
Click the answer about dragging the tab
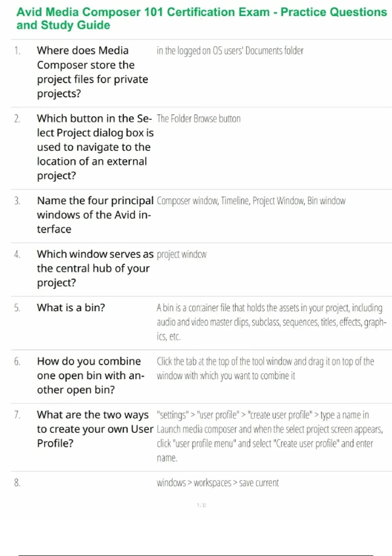point(265,369)
